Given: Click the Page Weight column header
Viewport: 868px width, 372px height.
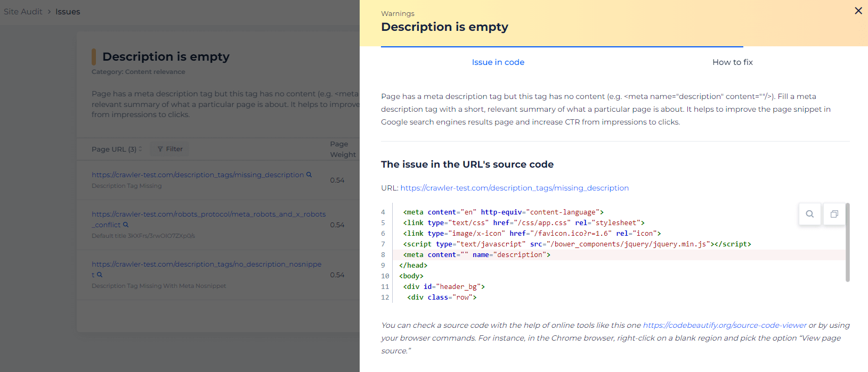Looking at the screenshot, I should [343, 149].
